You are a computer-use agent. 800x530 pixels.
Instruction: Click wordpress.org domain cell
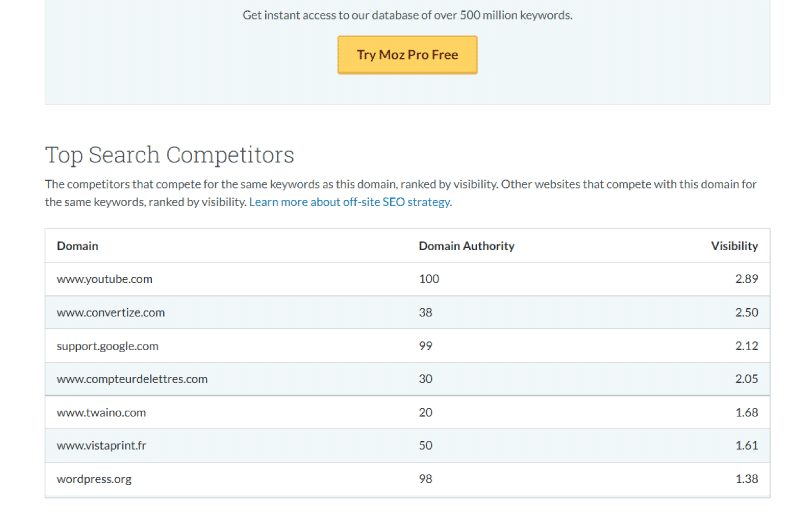[x=94, y=479]
